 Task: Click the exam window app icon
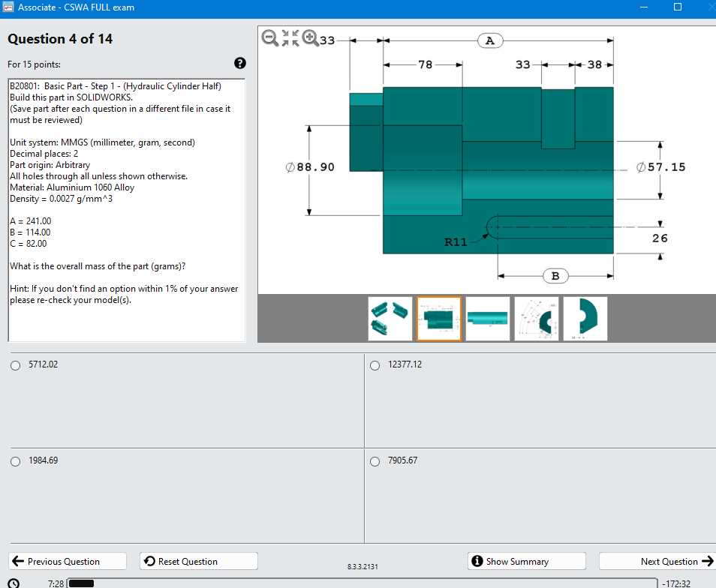coord(8,7)
